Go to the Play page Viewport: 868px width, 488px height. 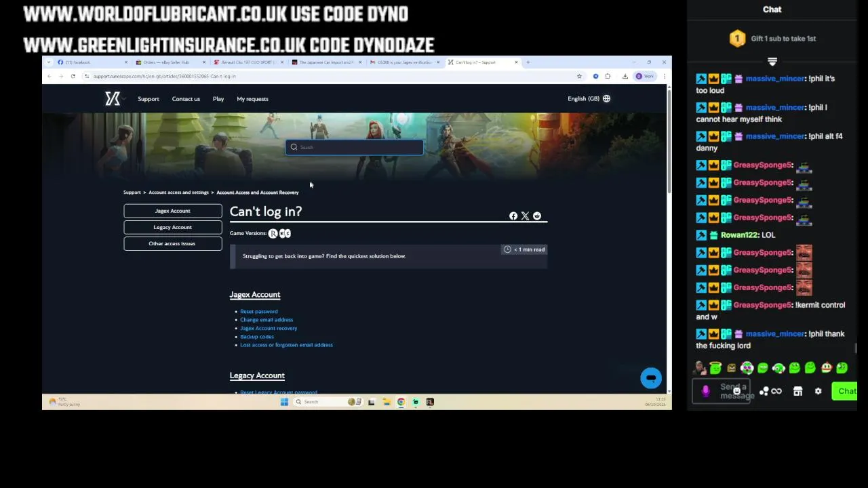218,99
